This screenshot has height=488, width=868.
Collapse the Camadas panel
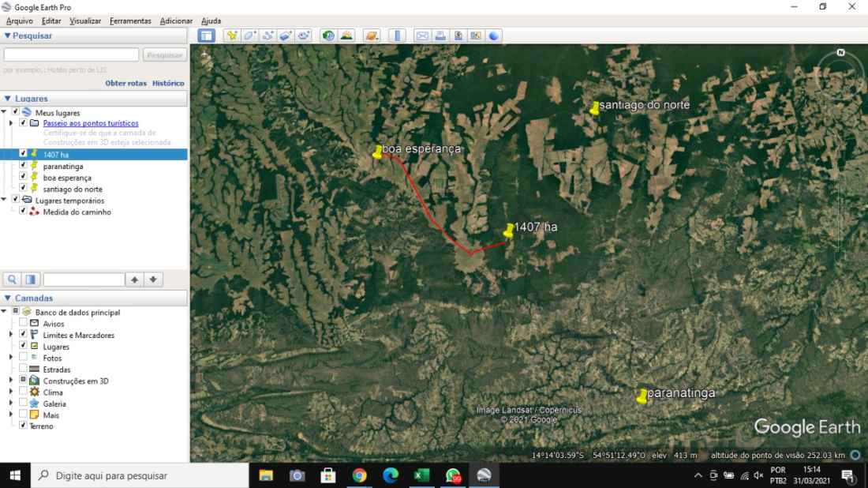pyautogui.click(x=8, y=298)
